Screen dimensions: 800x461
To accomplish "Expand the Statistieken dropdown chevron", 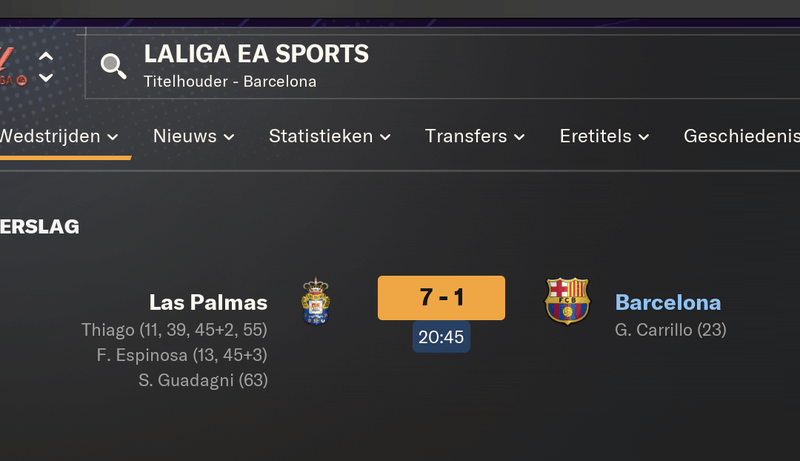I will [x=385, y=137].
